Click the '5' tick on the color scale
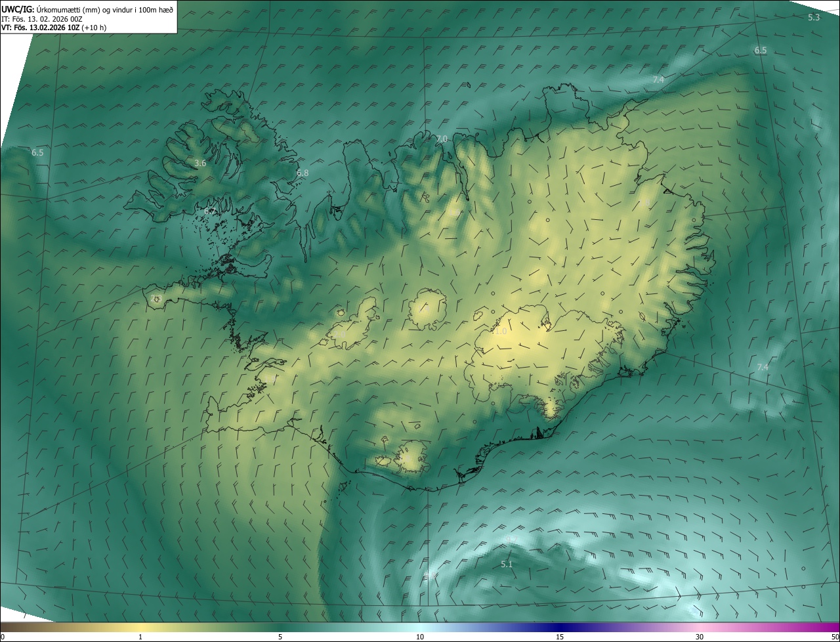840x642 pixels. coord(280,637)
